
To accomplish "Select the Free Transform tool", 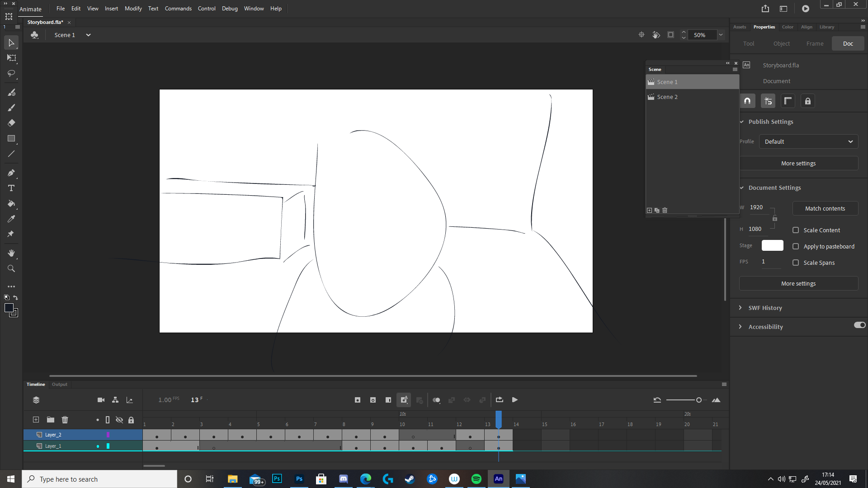I will pyautogui.click(x=11, y=58).
